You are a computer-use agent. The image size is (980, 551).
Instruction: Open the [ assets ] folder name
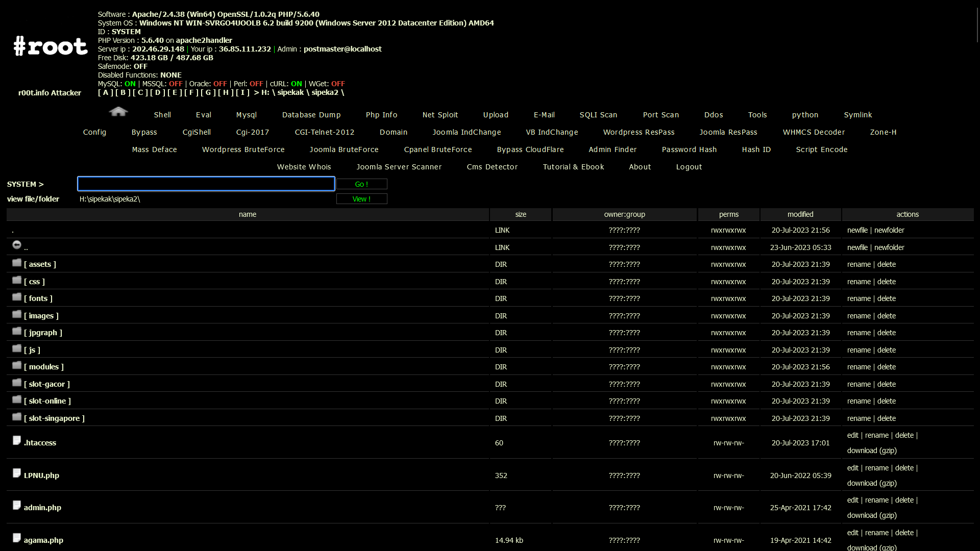coord(40,264)
